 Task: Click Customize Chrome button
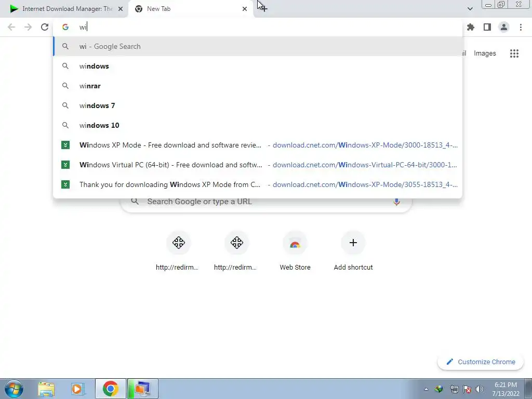click(x=481, y=362)
